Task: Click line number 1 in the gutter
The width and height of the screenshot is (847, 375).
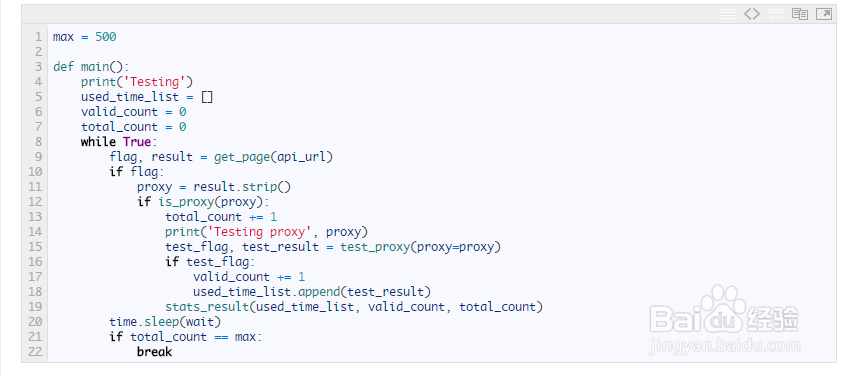Action: coord(38,37)
